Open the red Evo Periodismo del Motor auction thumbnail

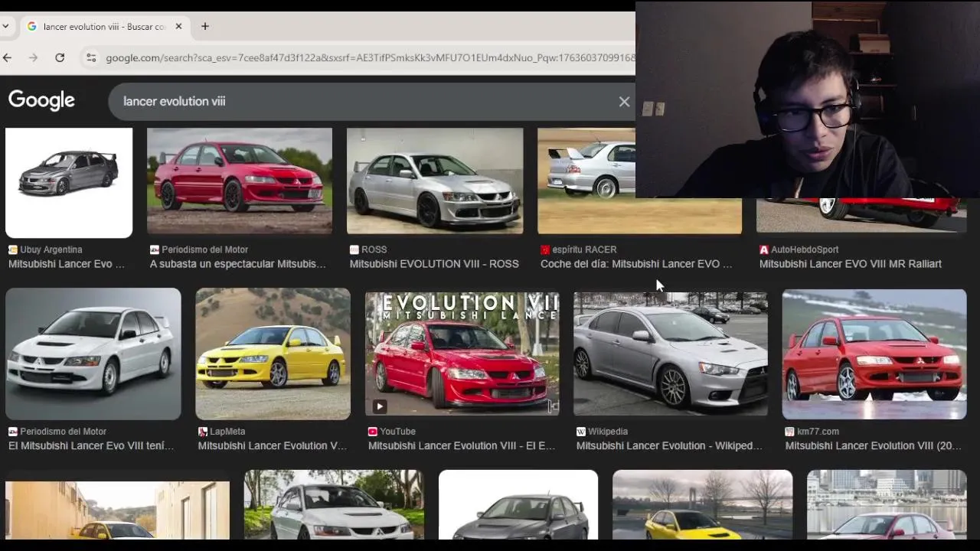point(240,181)
